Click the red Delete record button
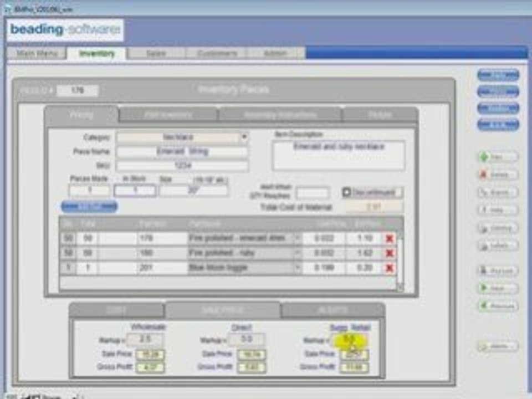Image resolution: width=532 pixels, height=399 pixels. (498, 175)
